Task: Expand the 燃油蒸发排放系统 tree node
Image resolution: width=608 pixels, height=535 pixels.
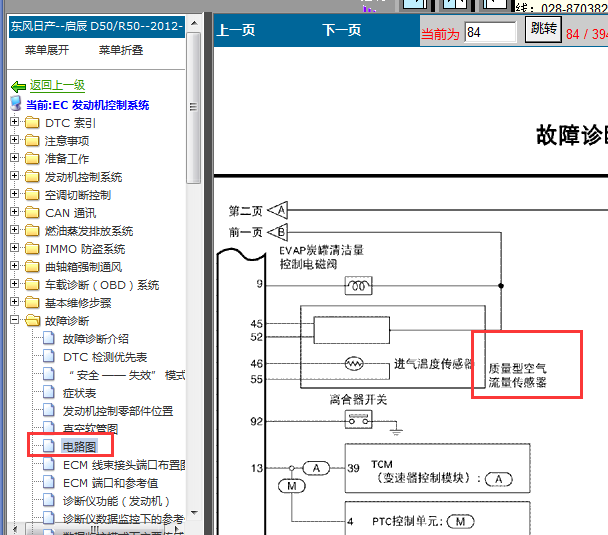Action: pyautogui.click(x=14, y=230)
